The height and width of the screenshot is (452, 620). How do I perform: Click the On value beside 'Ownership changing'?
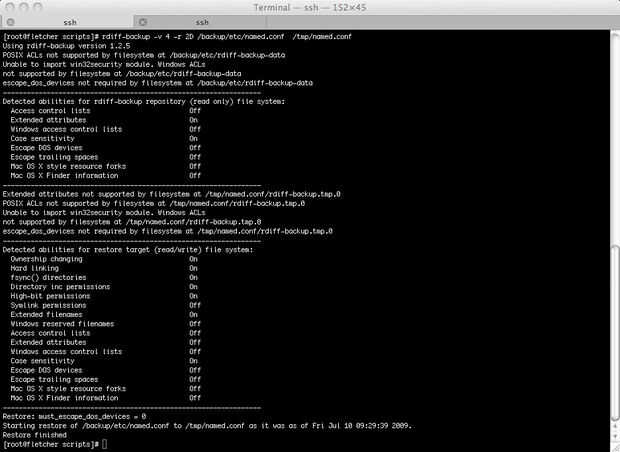point(193,259)
